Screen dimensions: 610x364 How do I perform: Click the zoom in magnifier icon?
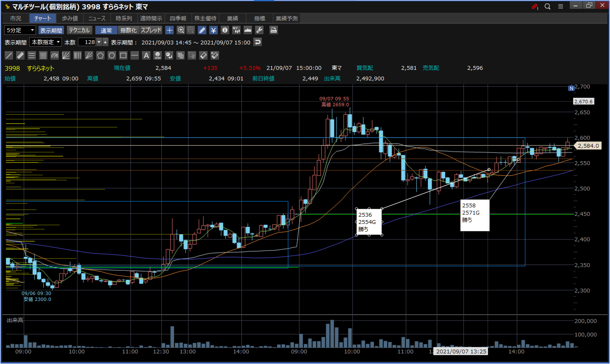coord(181,30)
